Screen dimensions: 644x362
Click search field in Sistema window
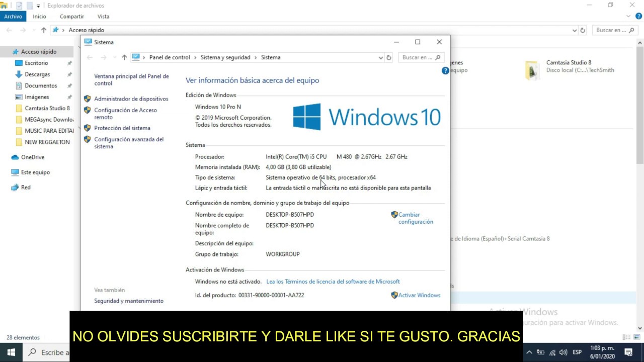click(x=421, y=57)
